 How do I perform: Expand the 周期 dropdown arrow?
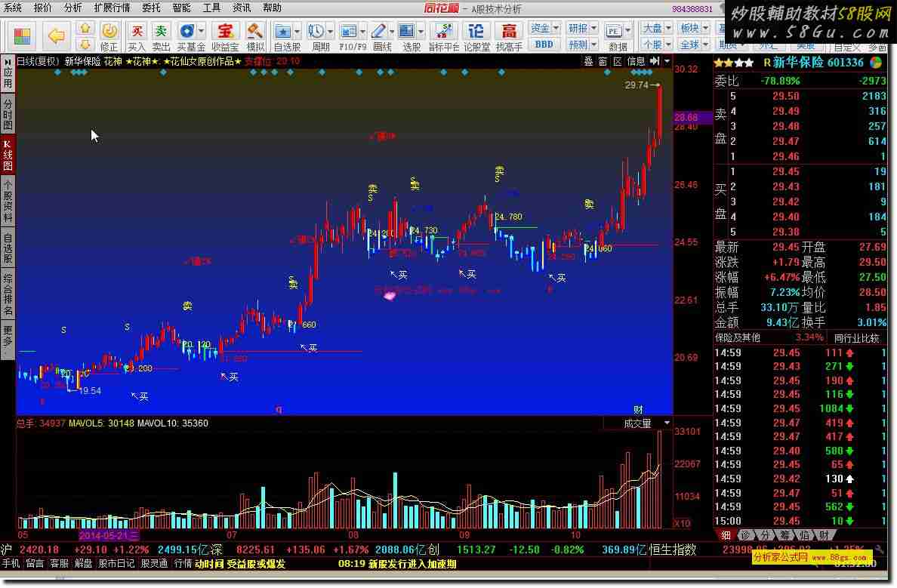pos(330,32)
